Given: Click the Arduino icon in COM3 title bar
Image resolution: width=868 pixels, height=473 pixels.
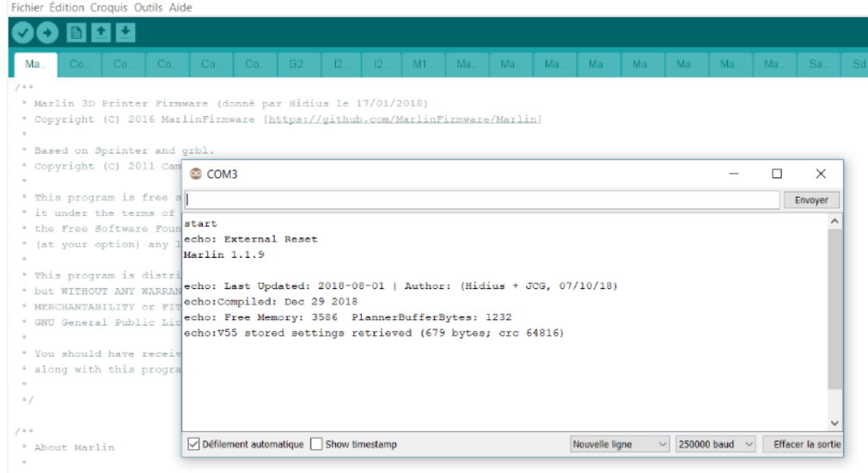Looking at the screenshot, I should coord(196,174).
